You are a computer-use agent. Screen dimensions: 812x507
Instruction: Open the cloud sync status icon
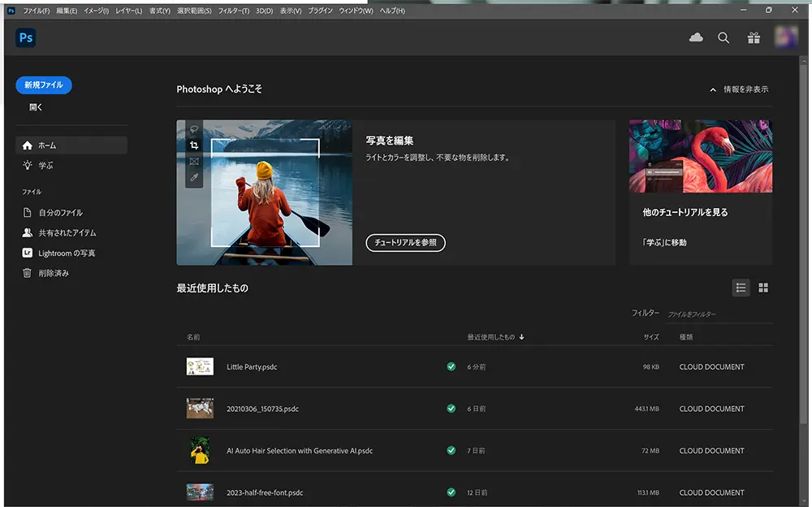(x=696, y=37)
